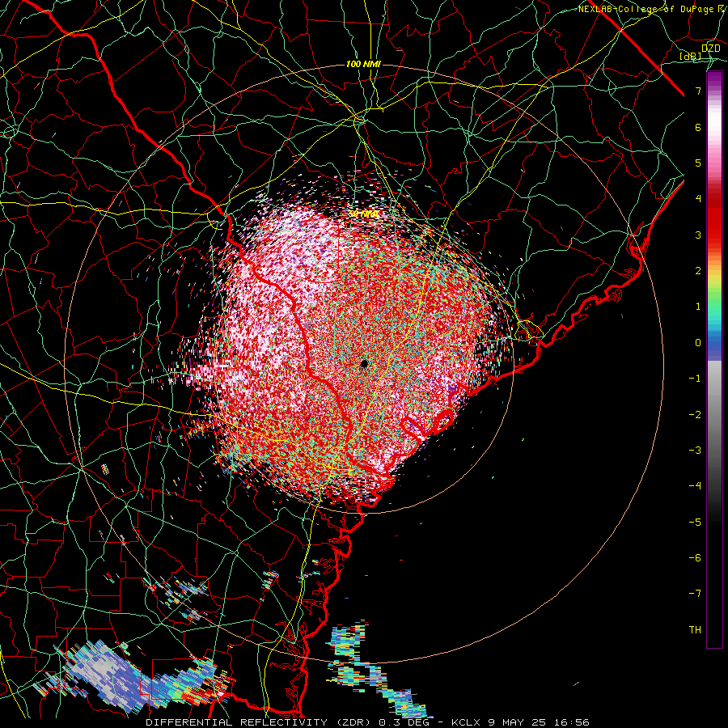Select the "-5" value on color scale

pyautogui.click(x=695, y=523)
